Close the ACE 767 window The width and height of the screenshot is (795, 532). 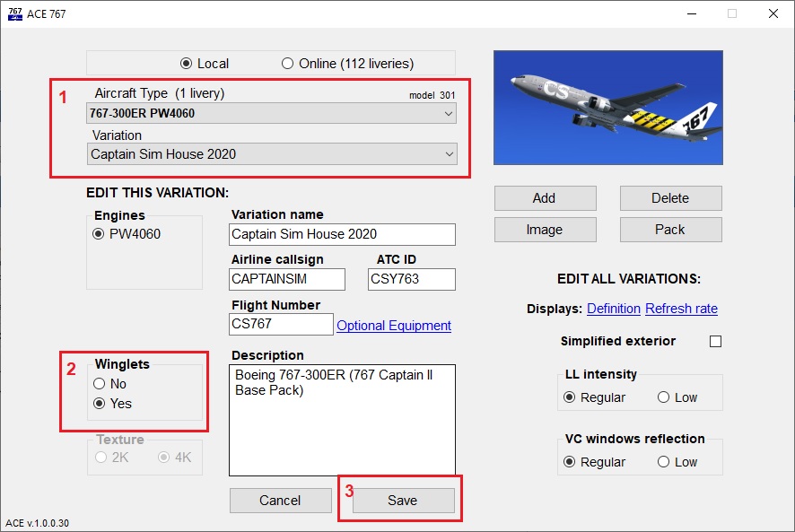773,13
